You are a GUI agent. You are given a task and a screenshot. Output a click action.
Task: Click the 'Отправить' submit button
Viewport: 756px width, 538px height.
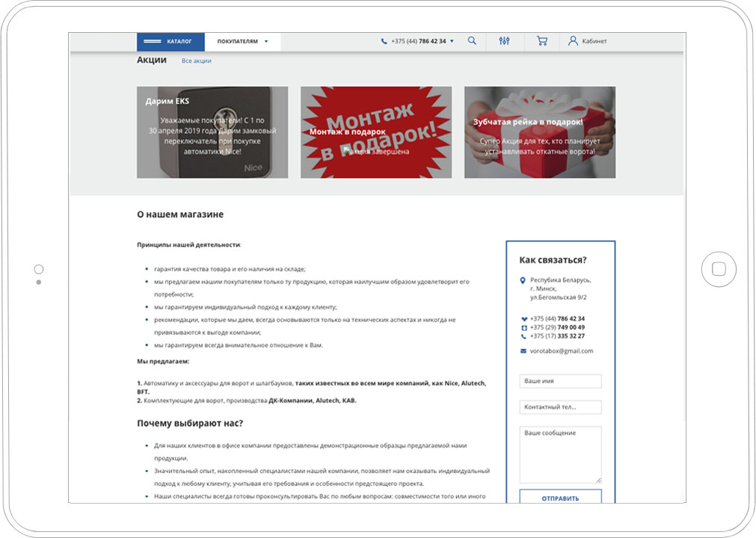click(560, 497)
